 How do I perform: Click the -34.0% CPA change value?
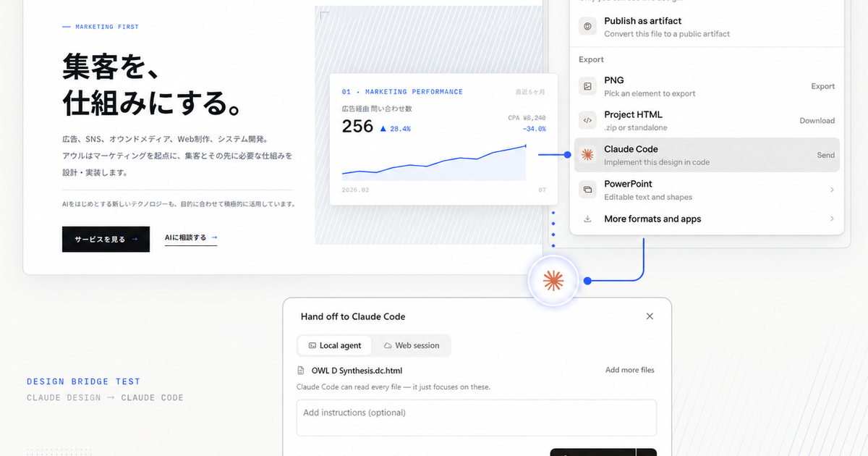[535, 129]
